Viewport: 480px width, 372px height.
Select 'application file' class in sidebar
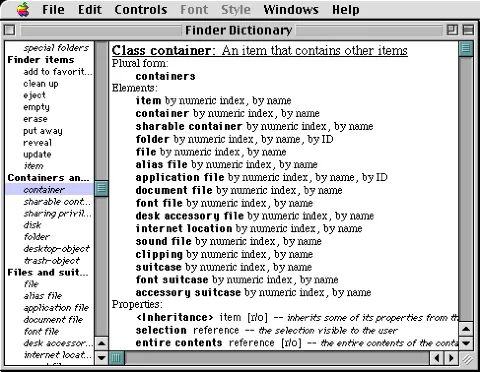click(x=56, y=308)
